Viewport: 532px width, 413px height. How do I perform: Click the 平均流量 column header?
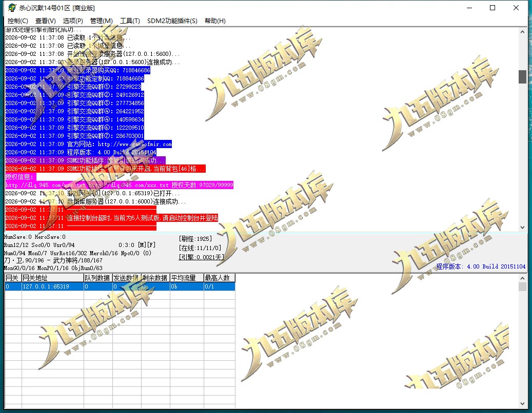point(187,278)
